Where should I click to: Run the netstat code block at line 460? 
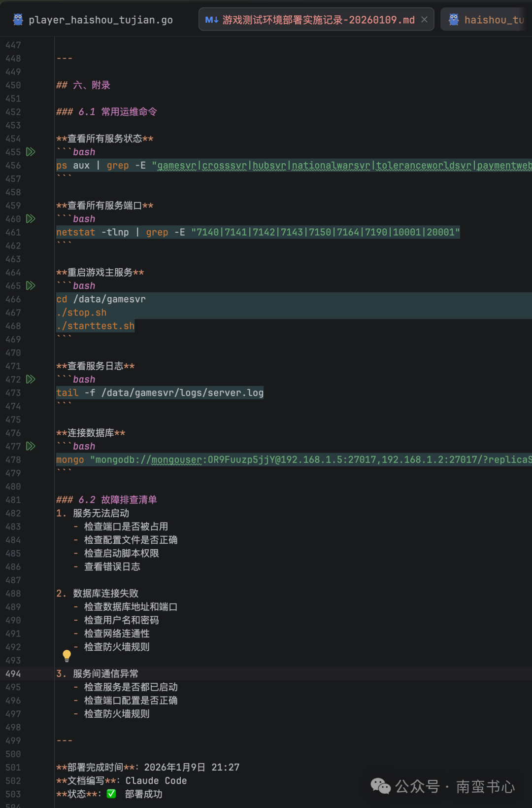[31, 219]
